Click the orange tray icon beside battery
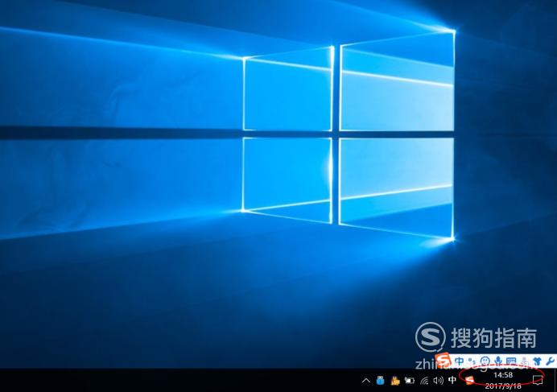Image resolution: width=557 pixels, height=392 pixels. pos(395,381)
